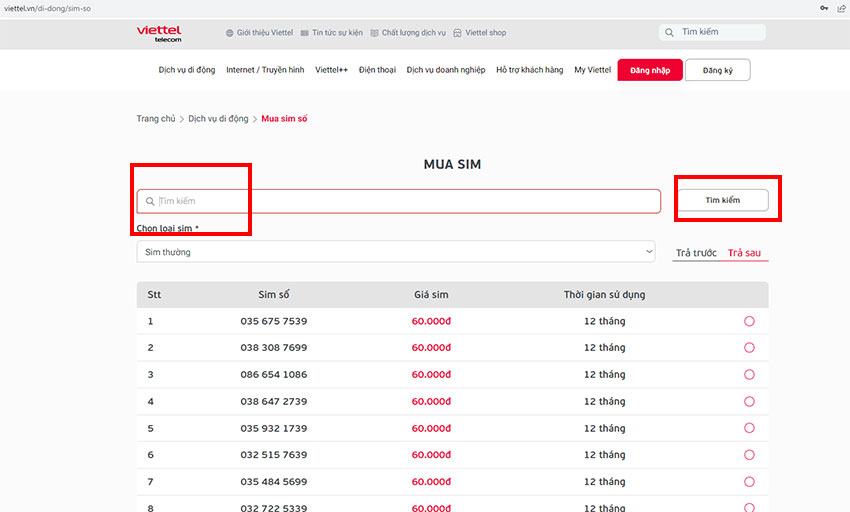Focus the header Tìm kiếm search field
This screenshot has width=850, height=512.
(x=712, y=32)
